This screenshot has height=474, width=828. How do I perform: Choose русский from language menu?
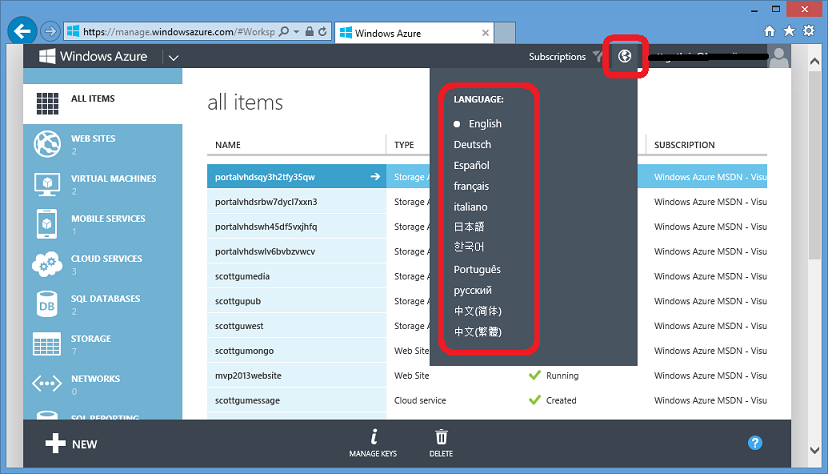tap(473, 290)
